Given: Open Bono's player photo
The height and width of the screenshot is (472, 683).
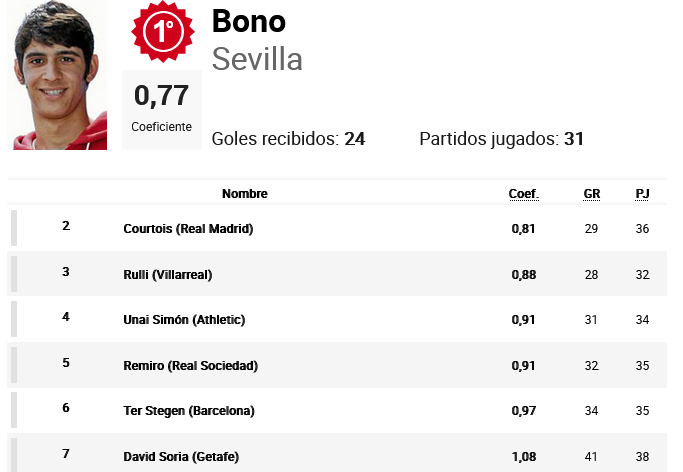Looking at the screenshot, I should (x=57, y=75).
